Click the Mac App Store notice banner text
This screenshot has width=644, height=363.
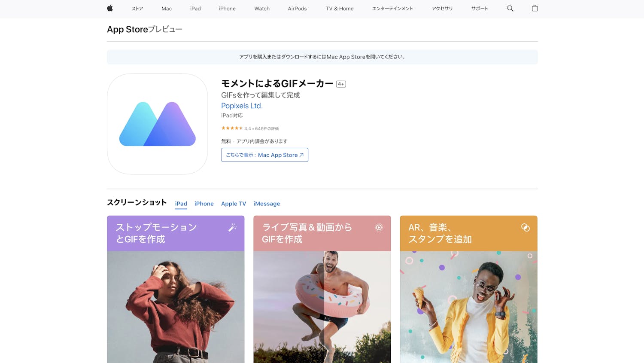click(x=322, y=57)
